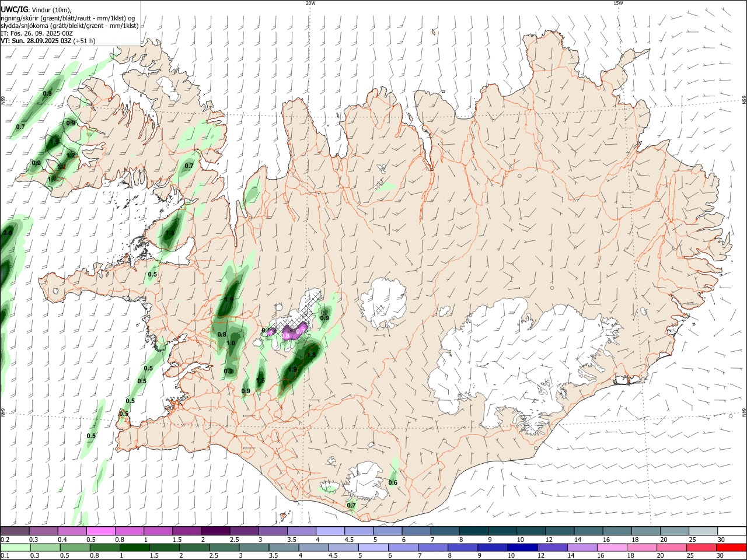
Task: Pick the bright pink 0.5–0.8 swatch, upper scale
Action: pyautogui.click(x=100, y=531)
